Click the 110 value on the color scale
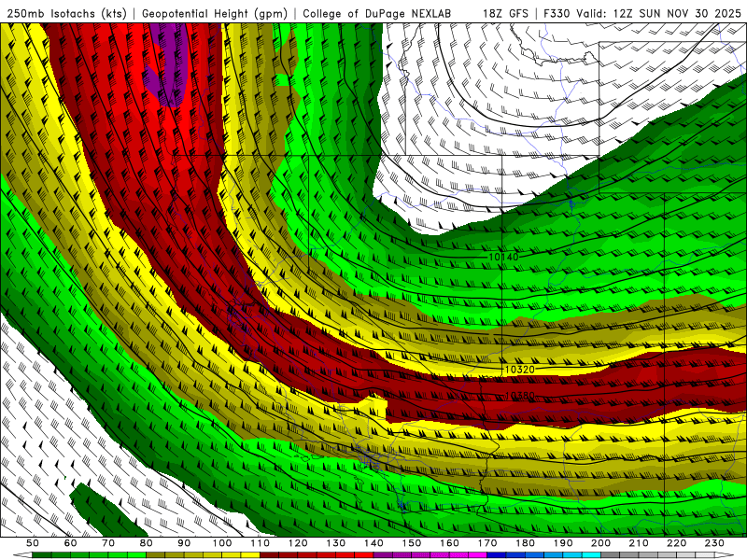Image resolution: width=747 pixels, height=560 pixels. pyautogui.click(x=261, y=543)
